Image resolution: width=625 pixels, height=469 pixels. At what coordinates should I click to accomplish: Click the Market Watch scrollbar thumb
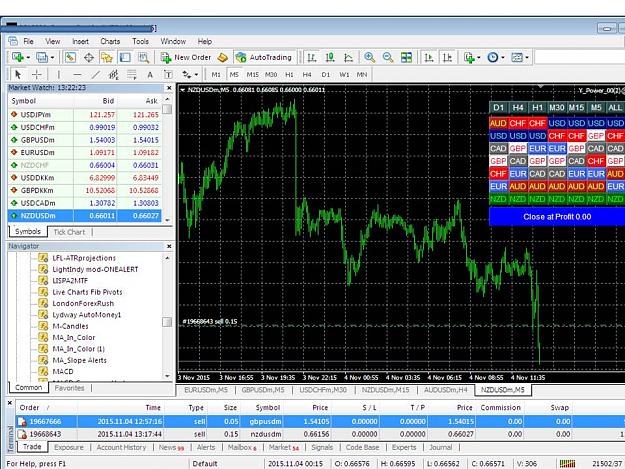[167, 109]
